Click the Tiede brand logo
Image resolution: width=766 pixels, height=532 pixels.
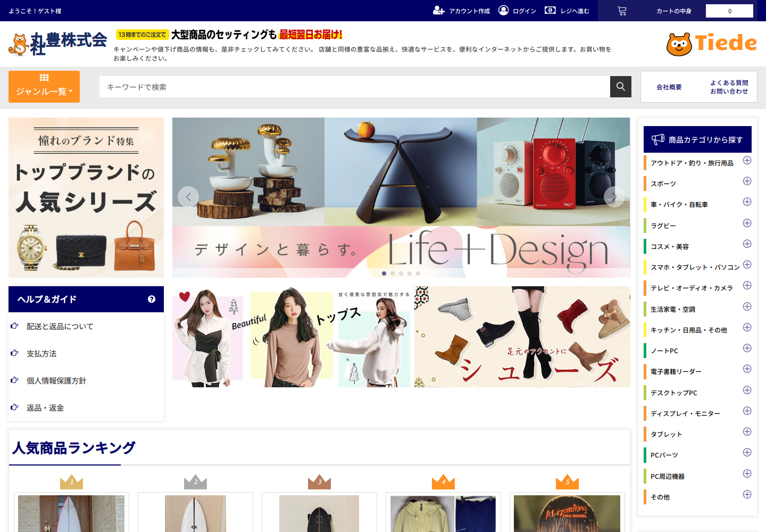pos(712,44)
